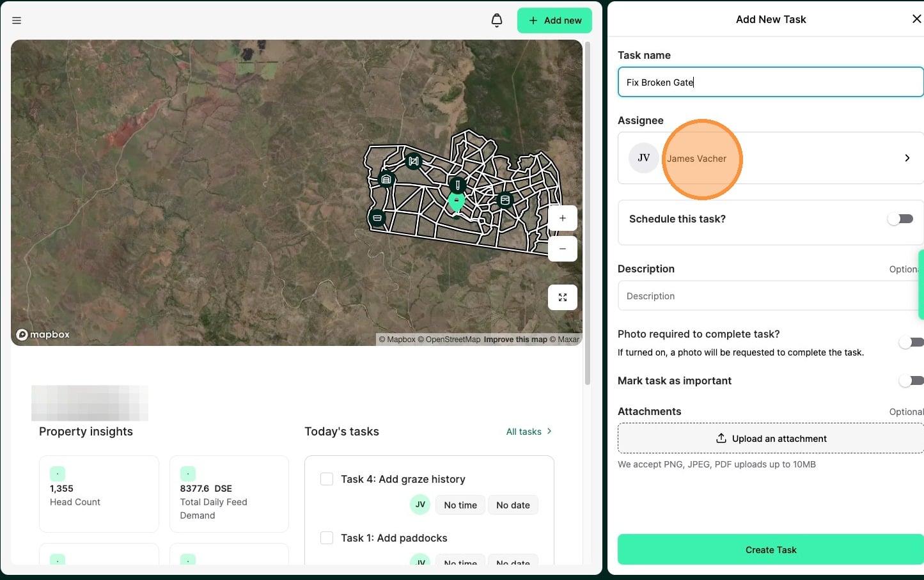Open the Assignee selector chevron

[907, 158]
